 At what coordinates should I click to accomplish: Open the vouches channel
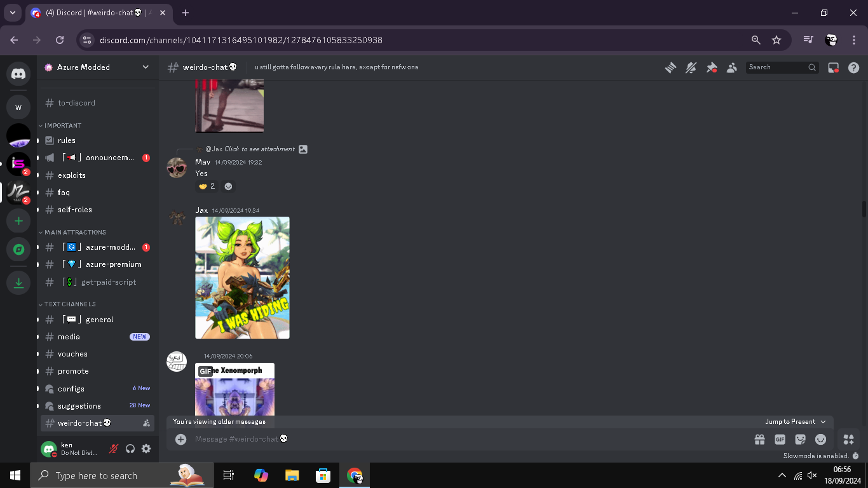(98, 354)
